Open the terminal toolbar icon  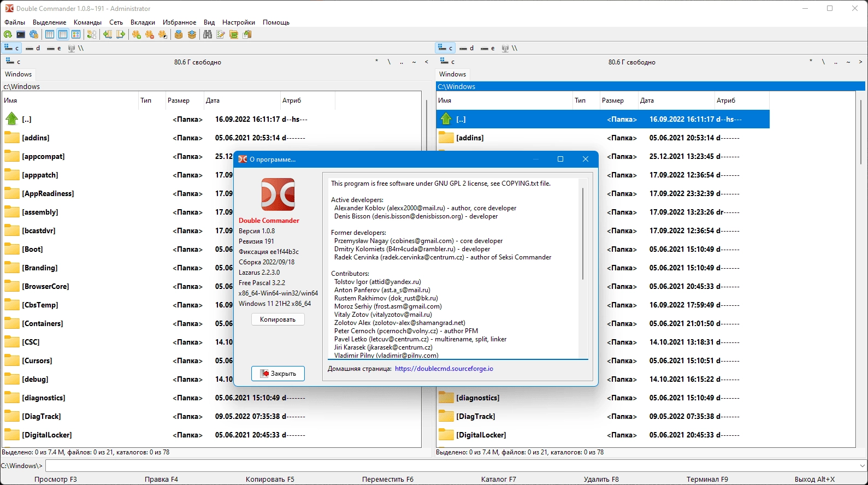coord(21,34)
